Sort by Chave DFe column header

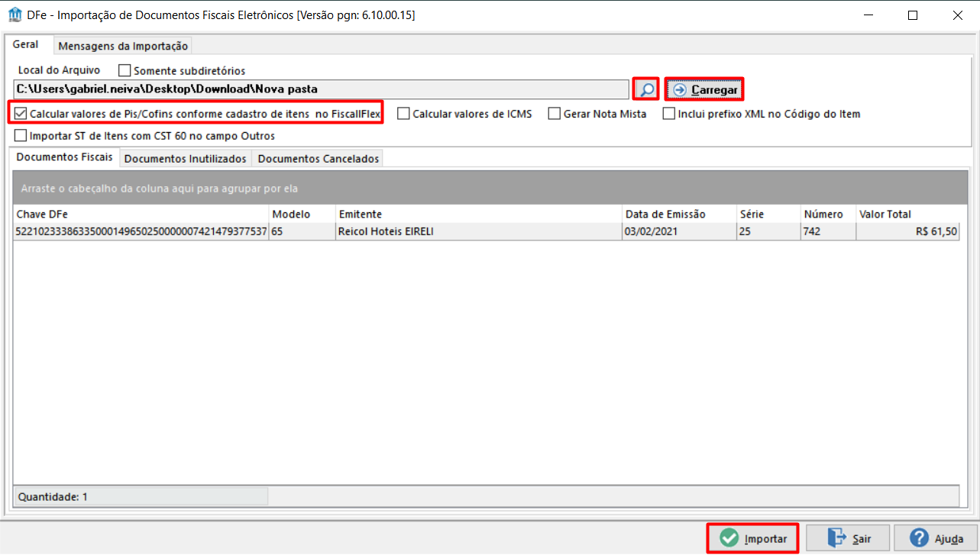click(x=141, y=214)
